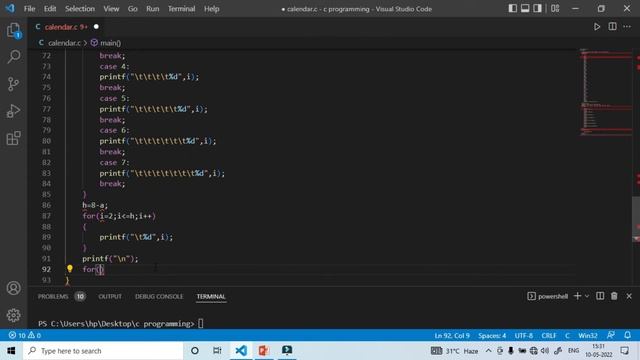Click the taskbar search box

[103, 351]
